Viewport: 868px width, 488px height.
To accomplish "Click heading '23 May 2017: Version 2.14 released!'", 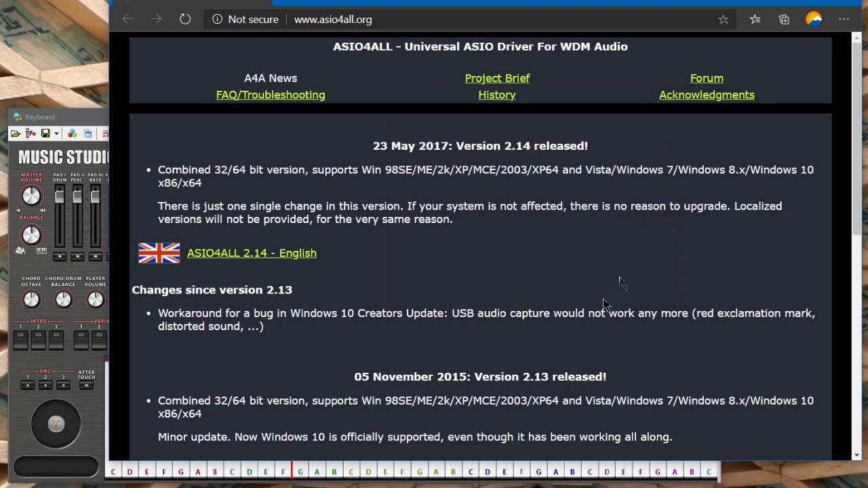I will [x=480, y=146].
